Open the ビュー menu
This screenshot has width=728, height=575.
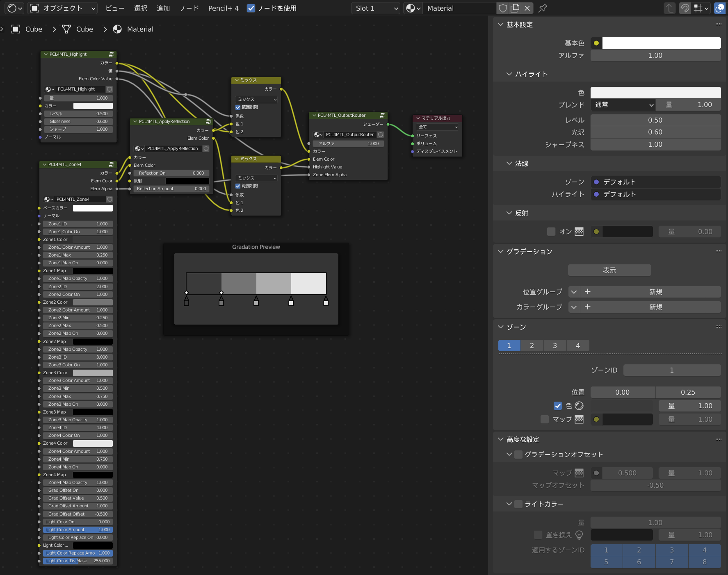pos(115,8)
